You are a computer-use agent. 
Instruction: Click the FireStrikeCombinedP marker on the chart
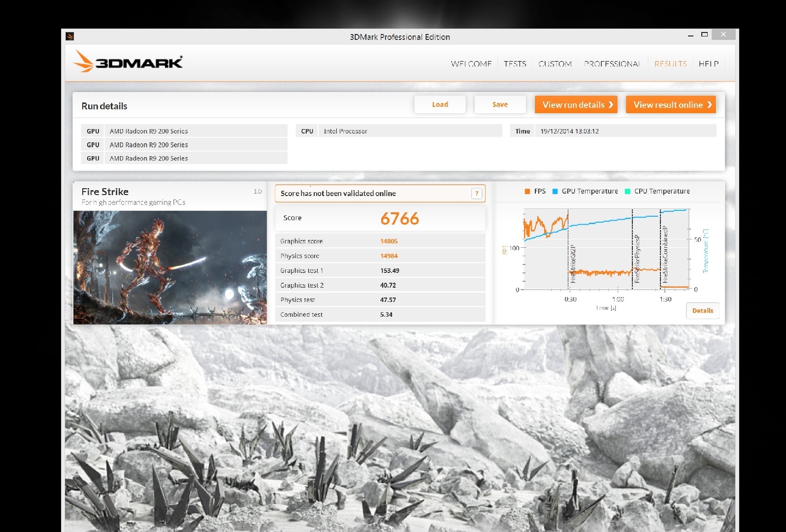click(665, 254)
